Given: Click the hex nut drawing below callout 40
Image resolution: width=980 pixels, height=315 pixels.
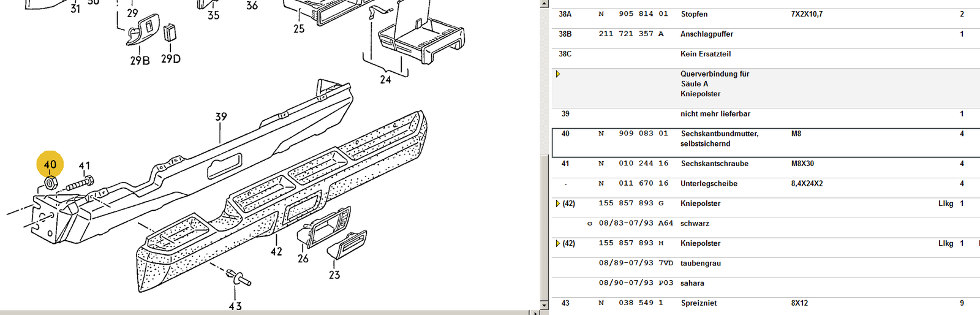Looking at the screenshot, I should pos(51,183).
